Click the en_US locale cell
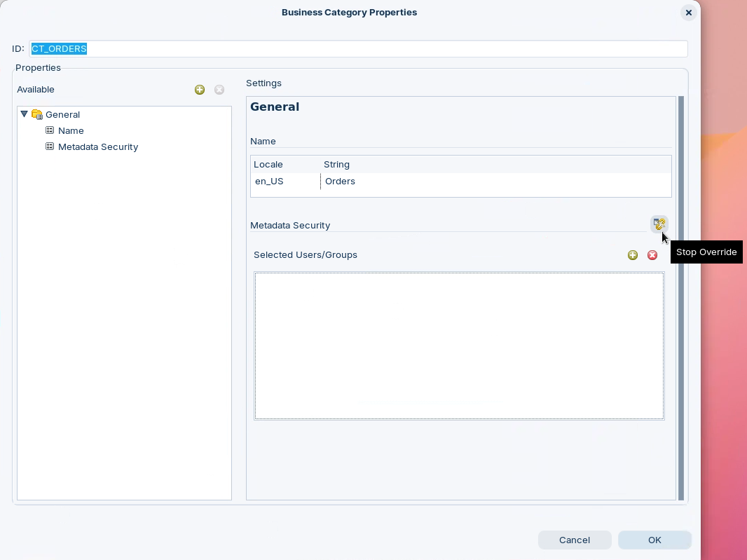The height and width of the screenshot is (560, 747). point(269,182)
